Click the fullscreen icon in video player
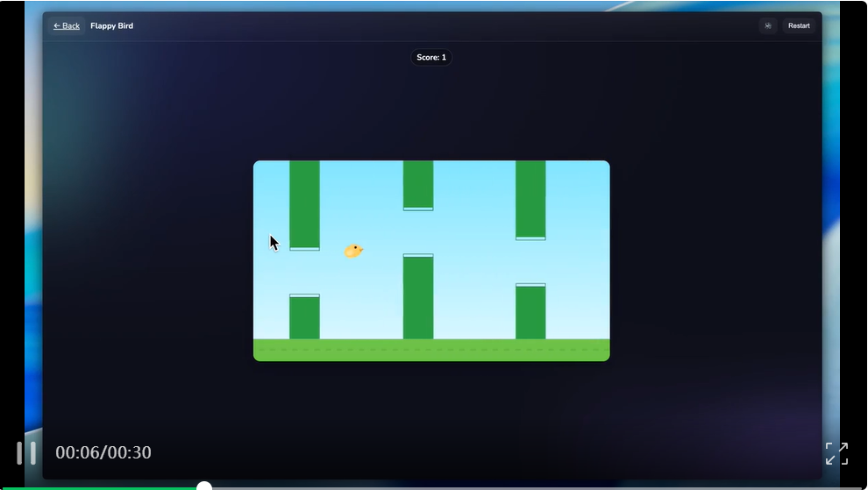The height and width of the screenshot is (490, 868). tap(836, 453)
